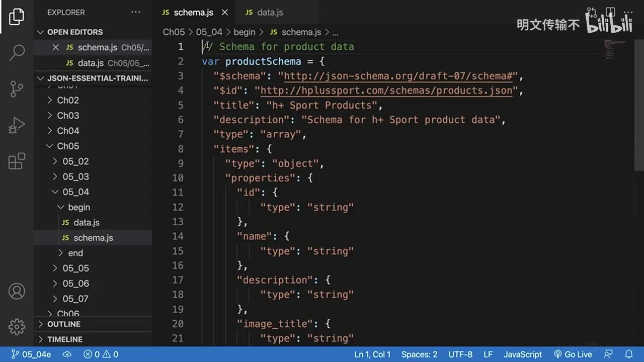Expand the 05_02 folder
The width and height of the screenshot is (644, 362).
(93, 161)
